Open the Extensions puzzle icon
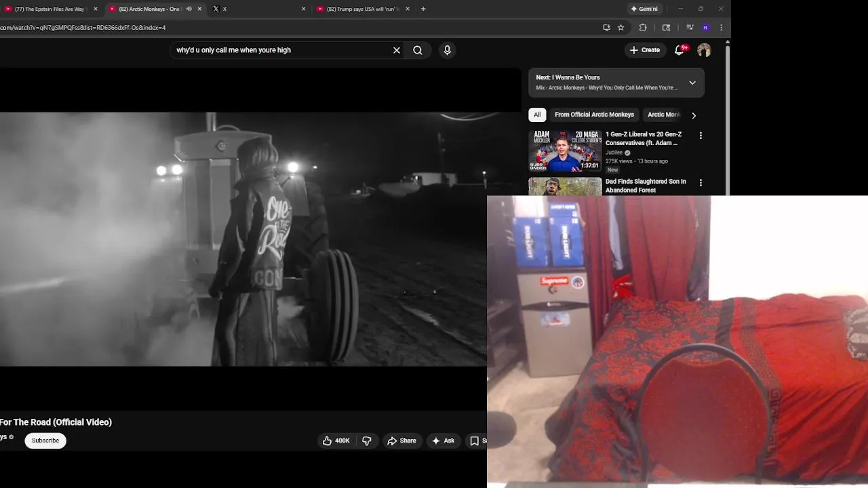Screen dimensions: 868x488 [643, 28]
